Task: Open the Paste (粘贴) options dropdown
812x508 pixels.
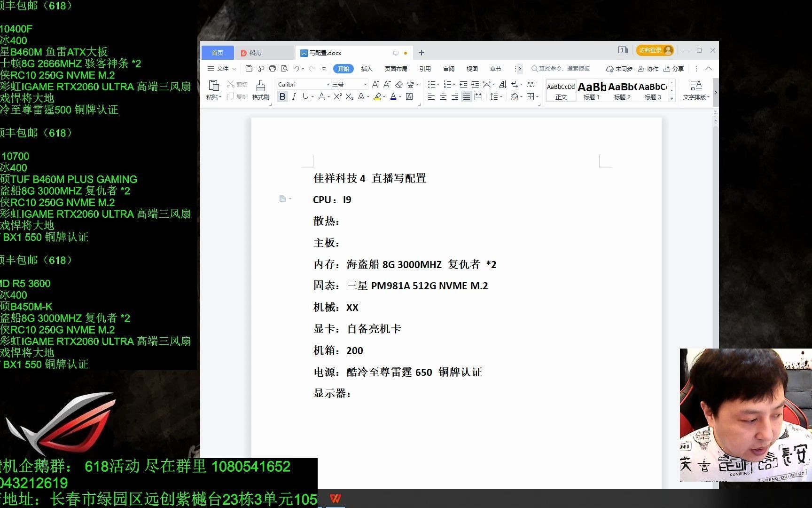Action: [x=214, y=97]
